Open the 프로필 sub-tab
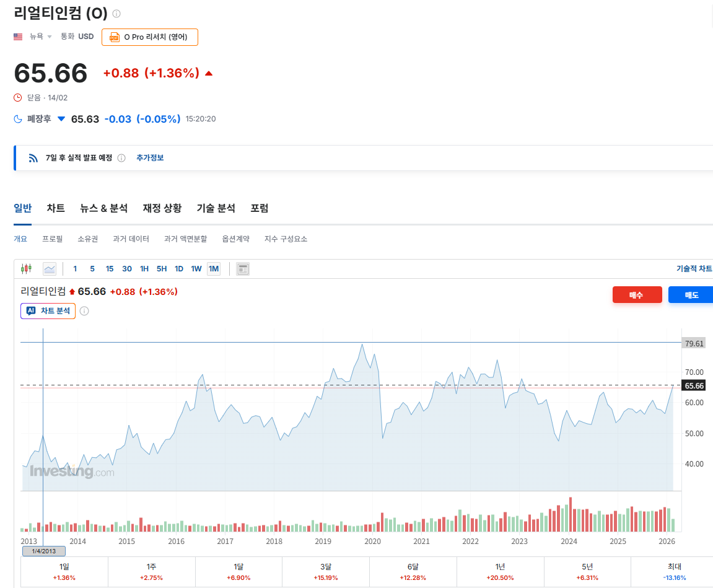The image size is (713, 588). tap(52, 239)
